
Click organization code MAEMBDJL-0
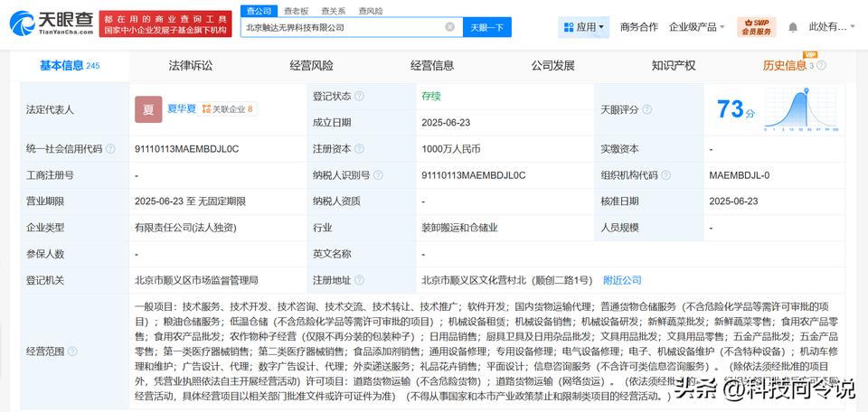pos(740,175)
